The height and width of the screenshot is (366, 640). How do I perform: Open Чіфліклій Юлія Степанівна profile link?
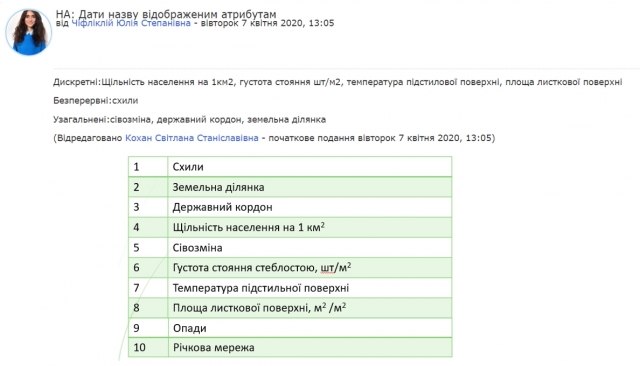click(x=131, y=23)
